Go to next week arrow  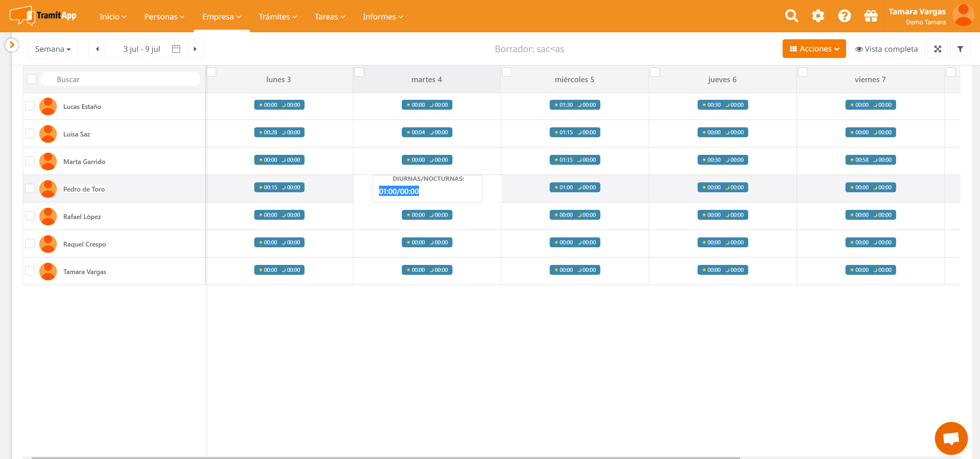point(195,49)
